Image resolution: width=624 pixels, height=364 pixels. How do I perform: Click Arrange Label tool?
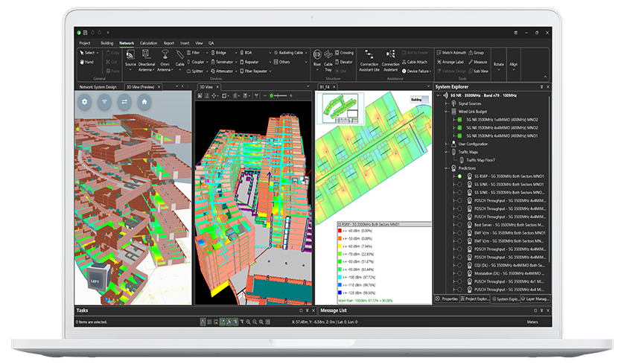click(x=450, y=62)
